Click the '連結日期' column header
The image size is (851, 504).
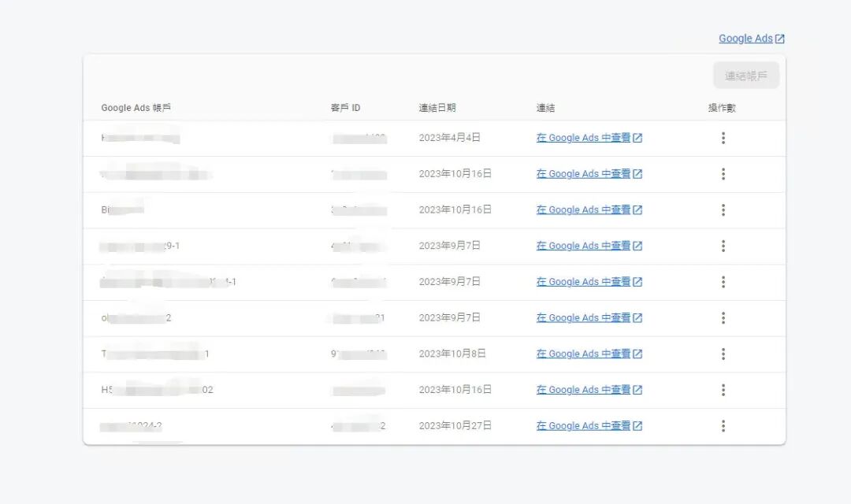pos(437,107)
